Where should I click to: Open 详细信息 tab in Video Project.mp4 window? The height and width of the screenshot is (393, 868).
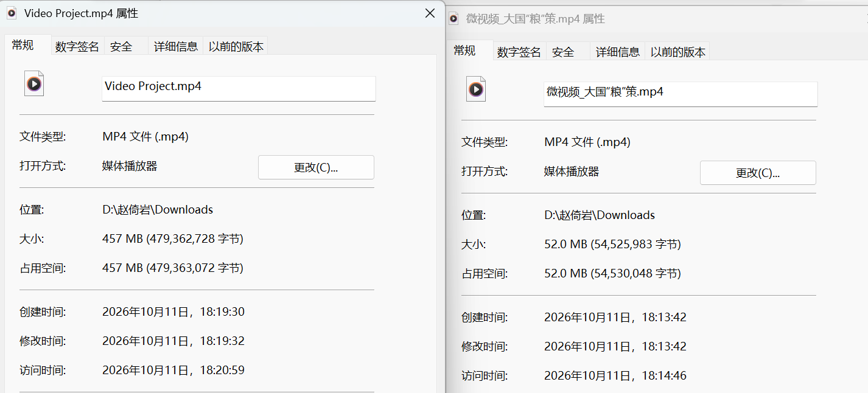[x=176, y=46]
